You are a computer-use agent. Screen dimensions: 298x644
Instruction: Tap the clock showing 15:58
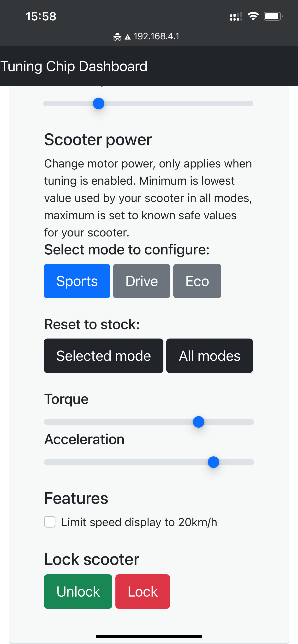pos(41,17)
